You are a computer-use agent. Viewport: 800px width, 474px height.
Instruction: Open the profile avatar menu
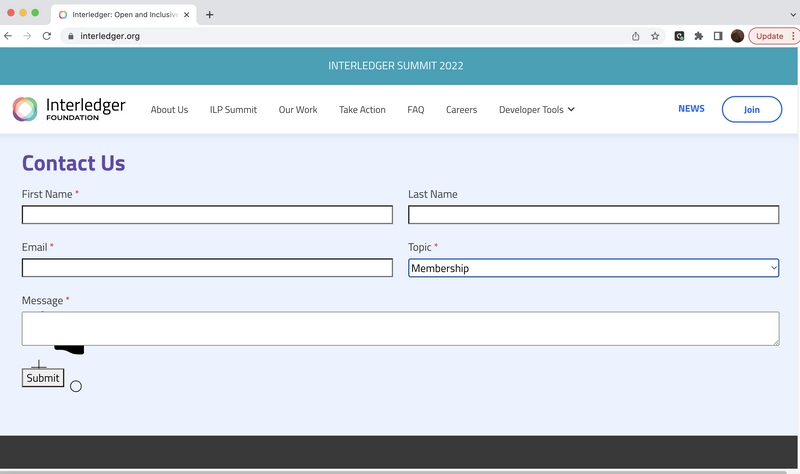[x=737, y=36]
